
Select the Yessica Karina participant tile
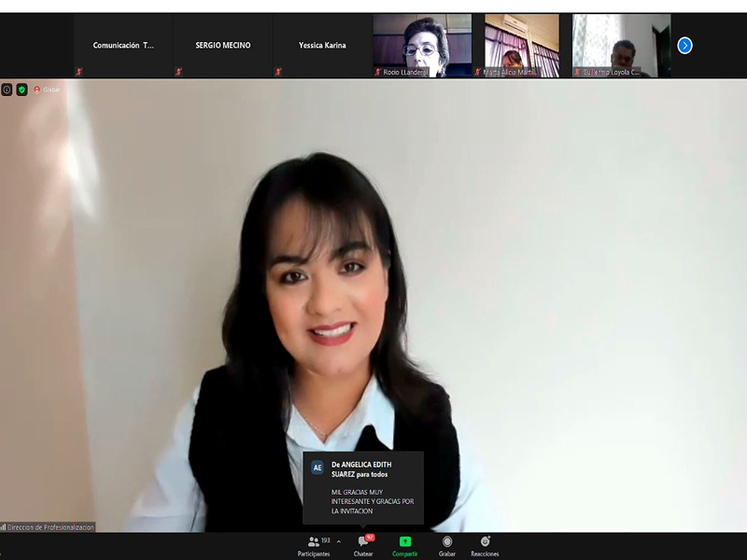[322, 45]
